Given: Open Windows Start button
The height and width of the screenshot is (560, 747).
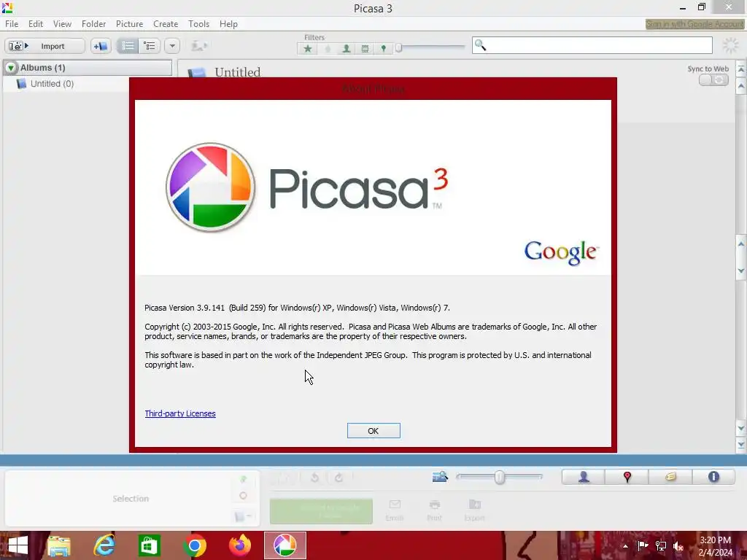Looking at the screenshot, I should click(18, 545).
